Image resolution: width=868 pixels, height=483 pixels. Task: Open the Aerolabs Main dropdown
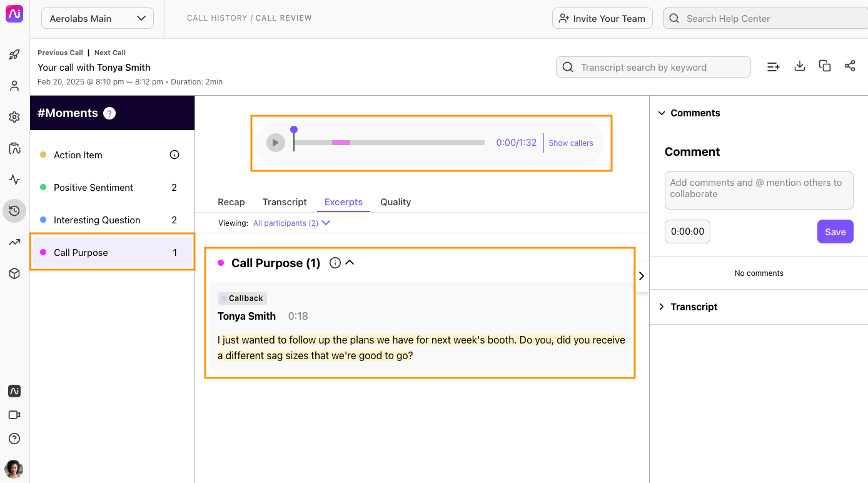tap(98, 19)
